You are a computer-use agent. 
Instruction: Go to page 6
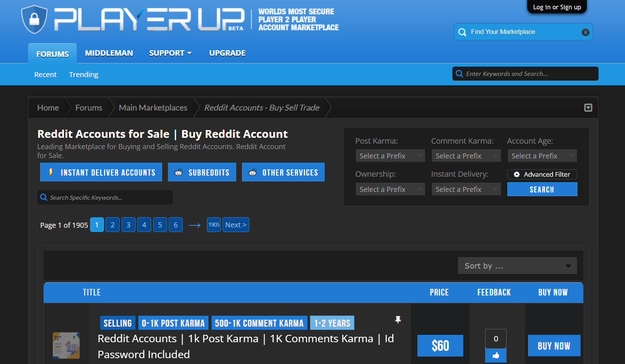point(176,225)
